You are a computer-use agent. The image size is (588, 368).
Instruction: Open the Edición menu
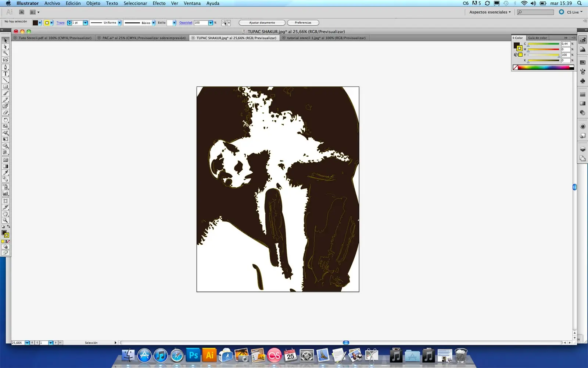click(73, 3)
